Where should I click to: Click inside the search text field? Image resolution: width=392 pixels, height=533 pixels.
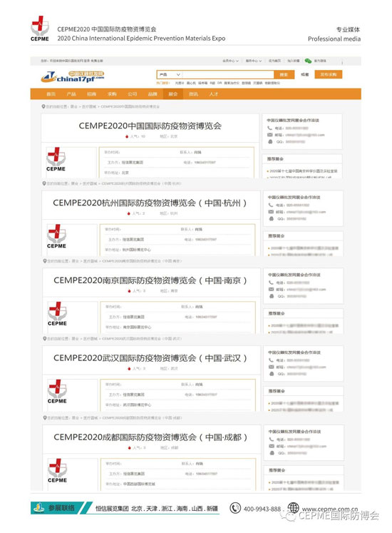228,74
